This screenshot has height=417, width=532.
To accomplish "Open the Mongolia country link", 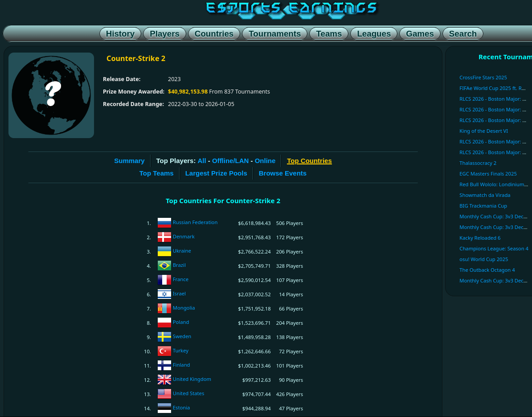I will click(x=184, y=308).
